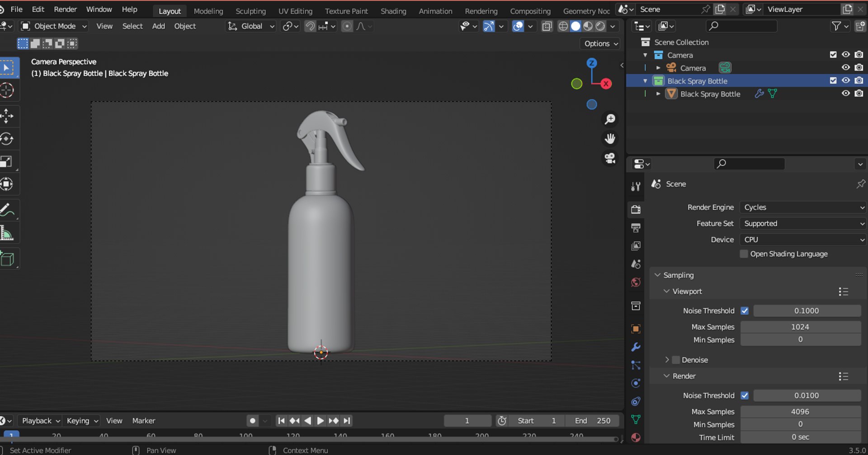Play the animation forward
This screenshot has height=455, width=868.
coord(320,421)
